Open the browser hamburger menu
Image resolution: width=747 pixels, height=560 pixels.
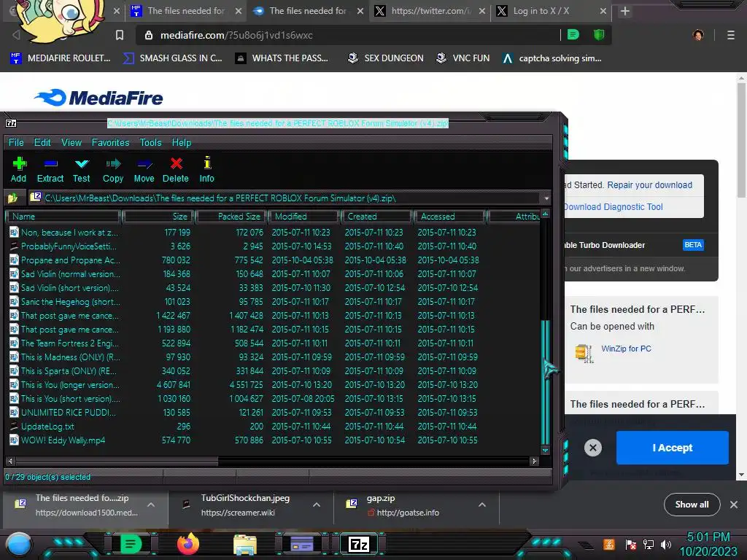tap(730, 35)
